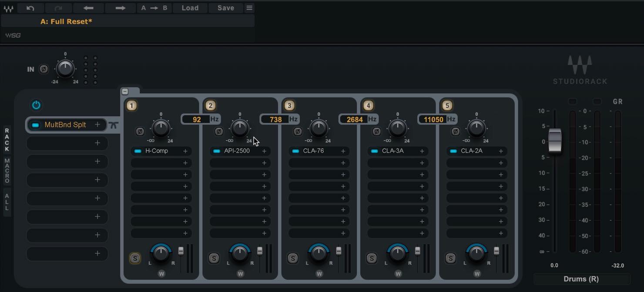Bypass CLA-2A with its LED
This screenshot has width=644, height=292.
453,151
